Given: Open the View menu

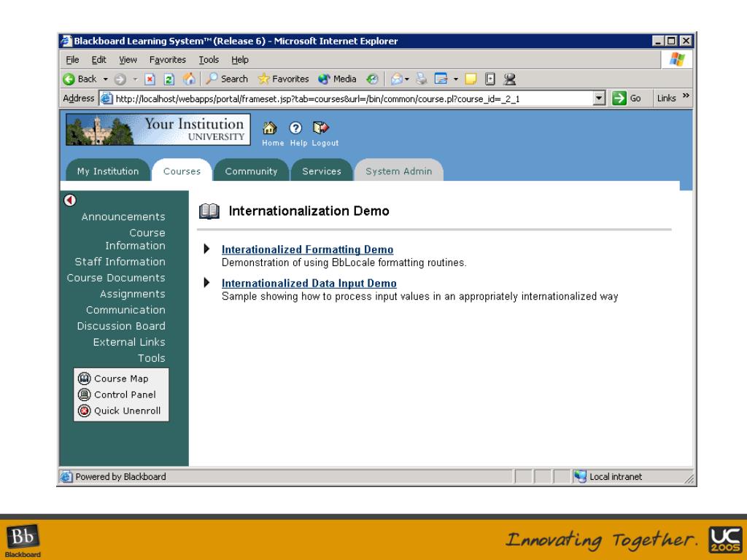Looking at the screenshot, I should (x=128, y=60).
